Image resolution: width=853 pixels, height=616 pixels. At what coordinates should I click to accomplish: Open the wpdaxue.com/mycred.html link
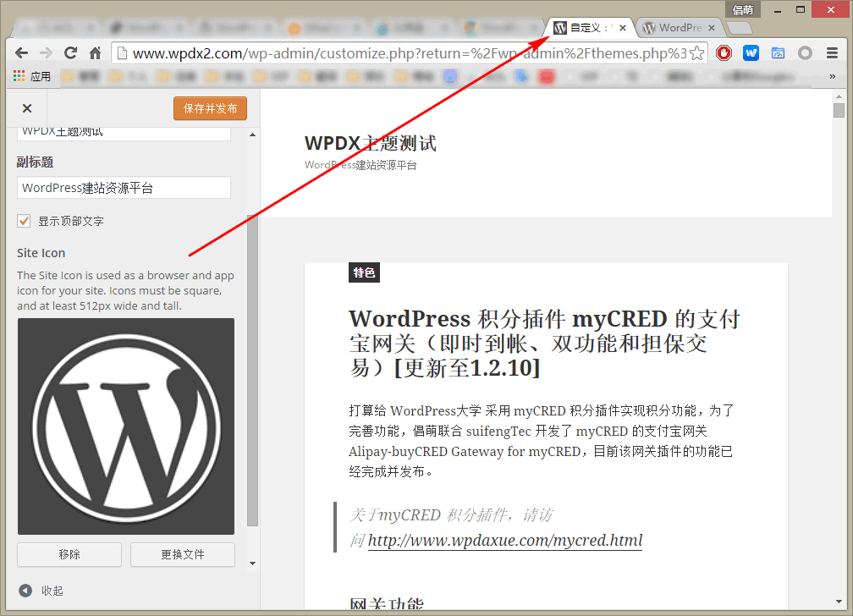505,541
